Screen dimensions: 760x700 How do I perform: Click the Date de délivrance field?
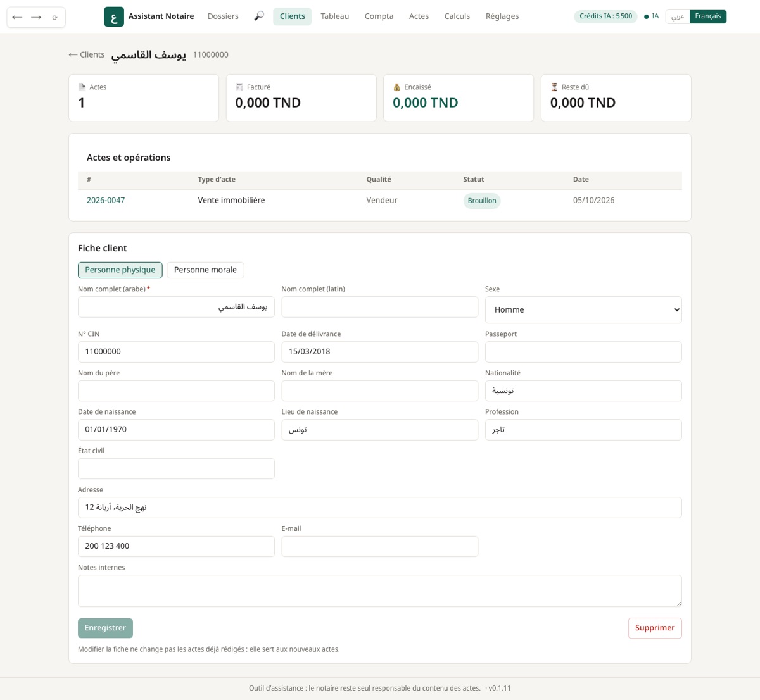(380, 352)
